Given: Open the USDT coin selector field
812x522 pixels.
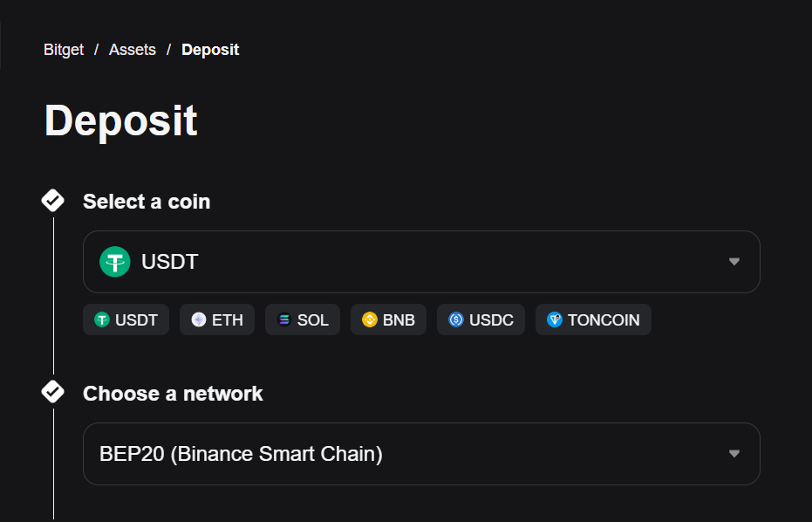Looking at the screenshot, I should coord(421,262).
